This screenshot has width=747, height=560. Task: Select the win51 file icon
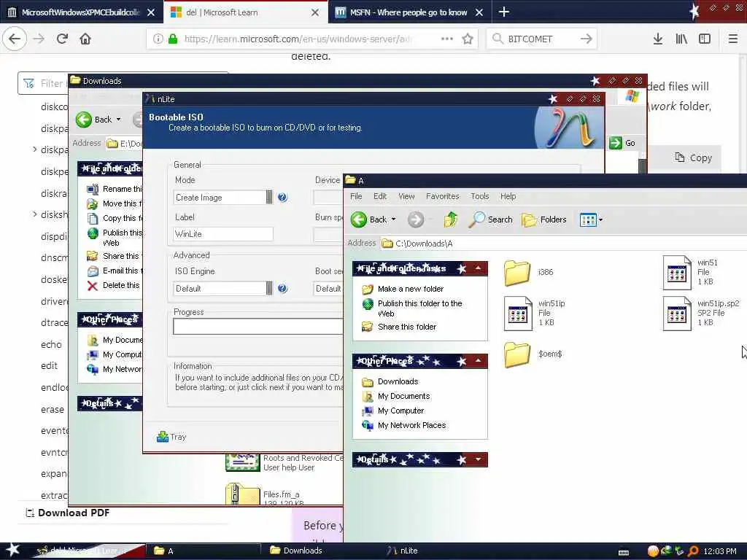[x=677, y=273]
